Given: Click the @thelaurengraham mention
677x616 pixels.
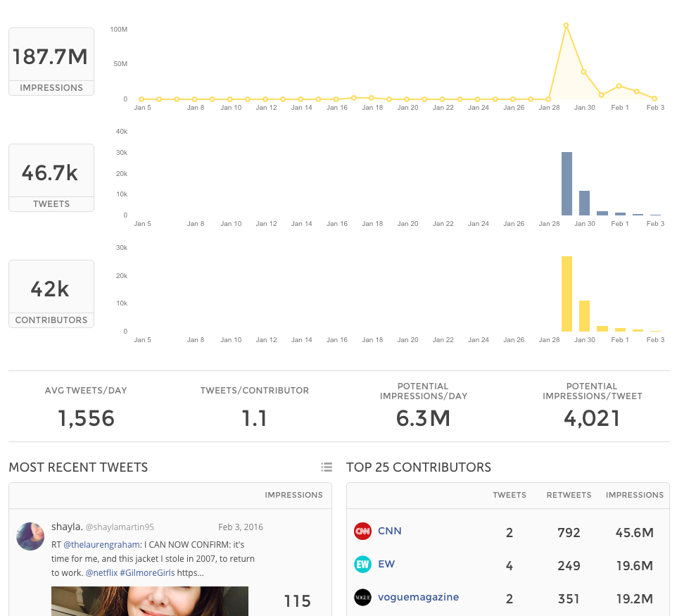Looking at the screenshot, I should tap(102, 545).
